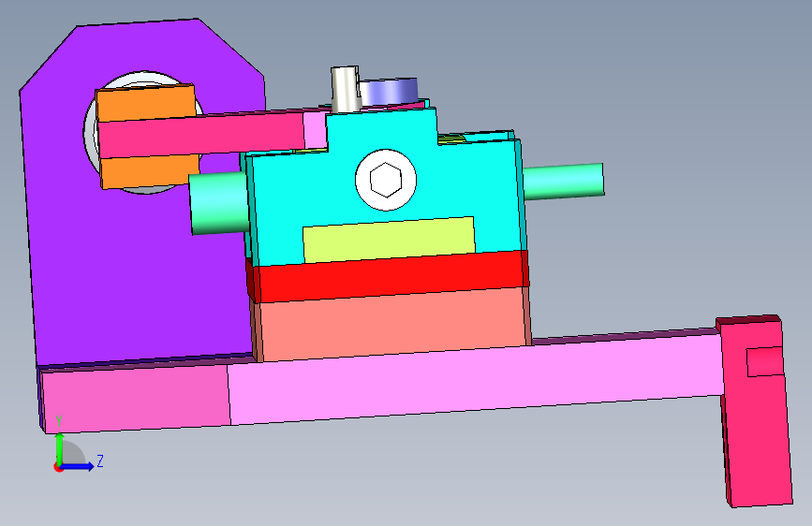This screenshot has width=812, height=526.
Task: Select the salmon spacer block
Action: (391, 325)
